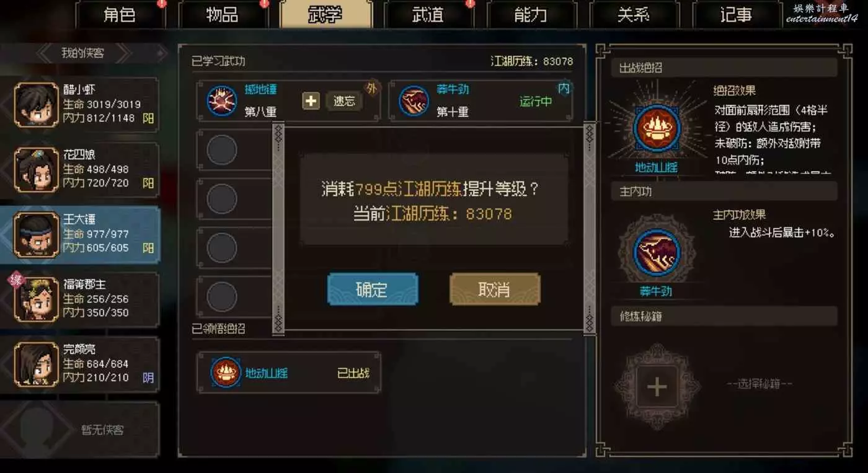This screenshot has height=473, width=868.
Task: Confirm upgrade with 确定 button
Action: (x=373, y=290)
